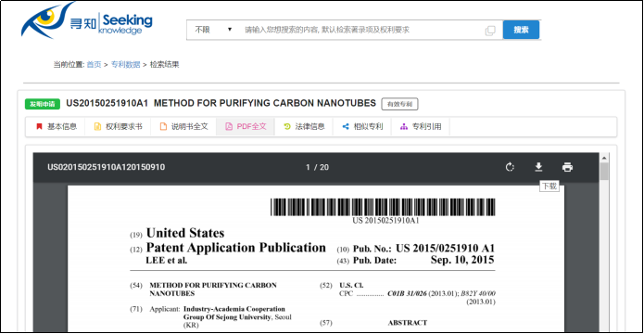Rotate the PDF document clockwise
This screenshot has height=334, width=644.
click(510, 167)
